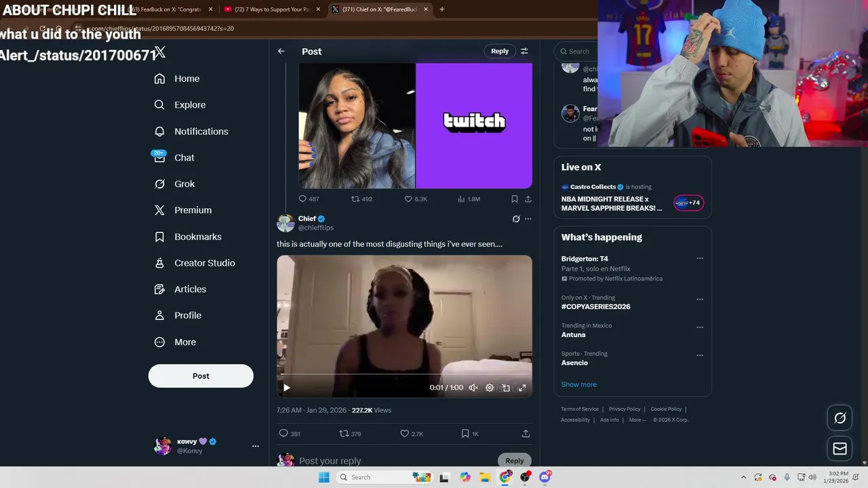Click Windows Start button
The width and height of the screenshot is (868, 488).
tap(324, 477)
